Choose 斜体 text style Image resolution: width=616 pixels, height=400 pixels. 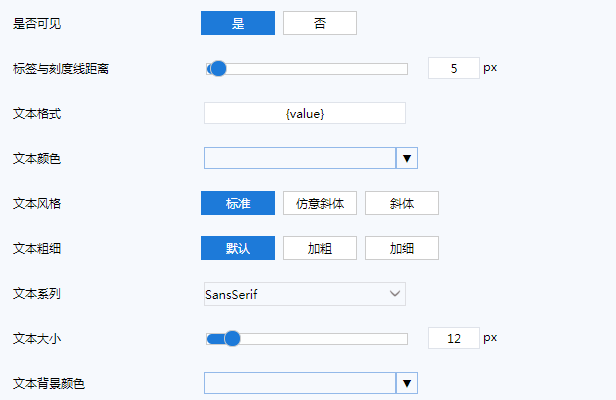click(x=401, y=203)
